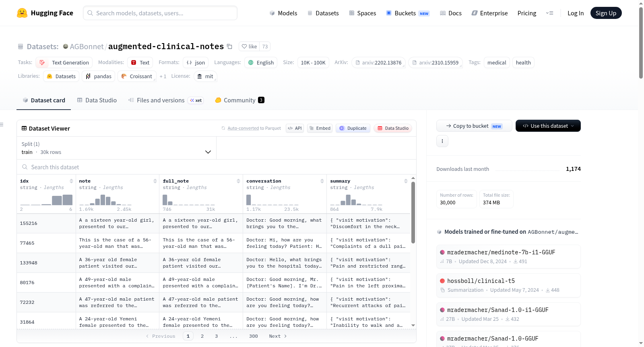
Task: Click the Duplicate button
Action: point(353,128)
